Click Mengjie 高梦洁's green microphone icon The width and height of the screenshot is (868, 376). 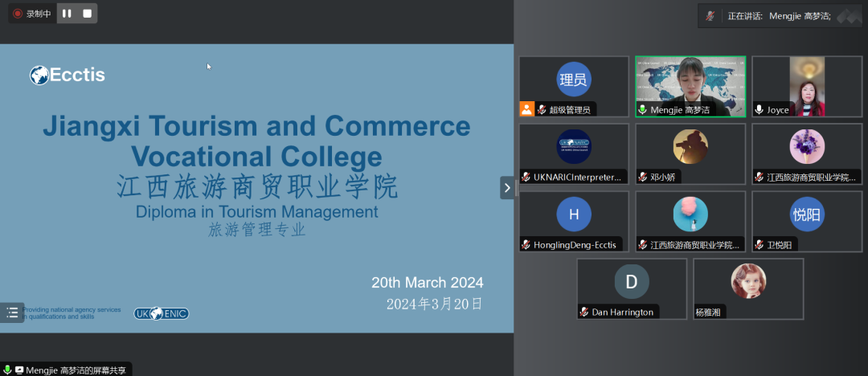(643, 109)
